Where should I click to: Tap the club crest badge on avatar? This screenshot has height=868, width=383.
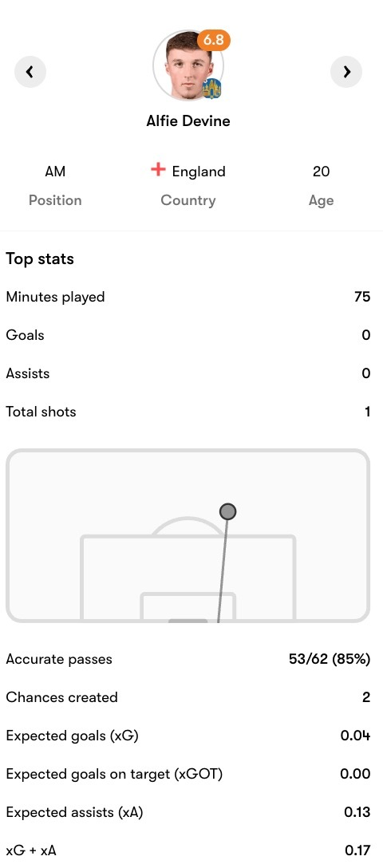(212, 89)
